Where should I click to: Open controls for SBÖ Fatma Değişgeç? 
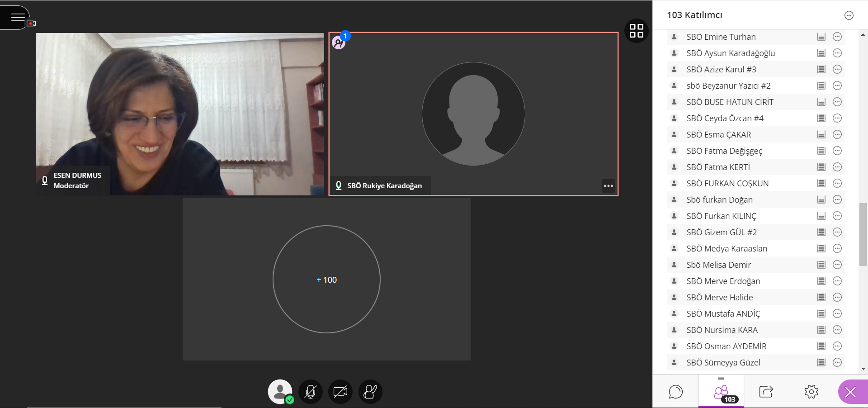pyautogui.click(x=837, y=151)
